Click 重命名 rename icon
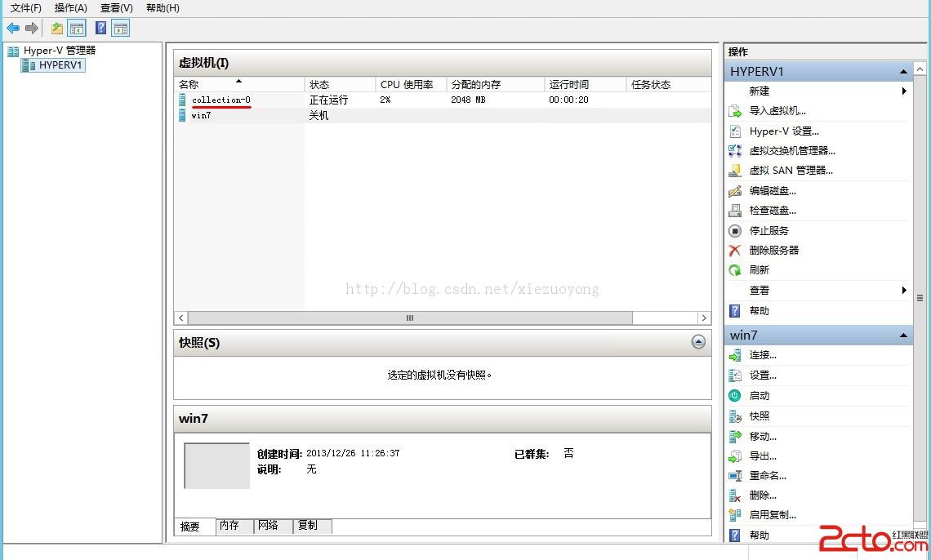This screenshot has height=560, width=931. coord(735,476)
